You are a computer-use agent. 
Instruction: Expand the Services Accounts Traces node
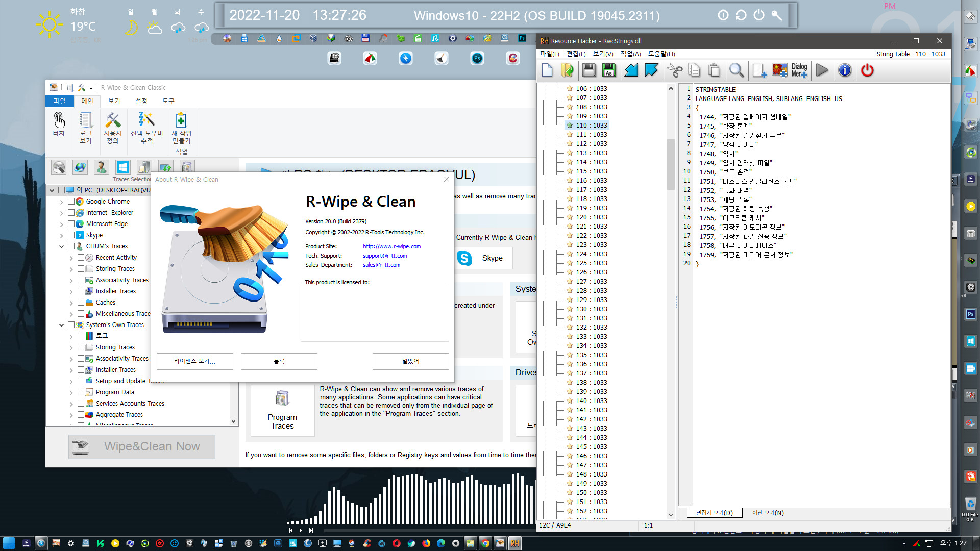click(71, 404)
